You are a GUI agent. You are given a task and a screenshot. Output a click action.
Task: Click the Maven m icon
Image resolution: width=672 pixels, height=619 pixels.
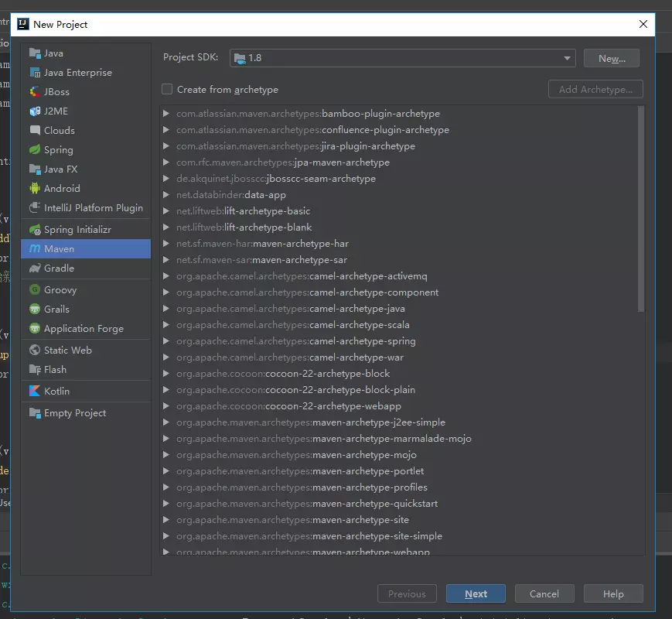(x=35, y=249)
